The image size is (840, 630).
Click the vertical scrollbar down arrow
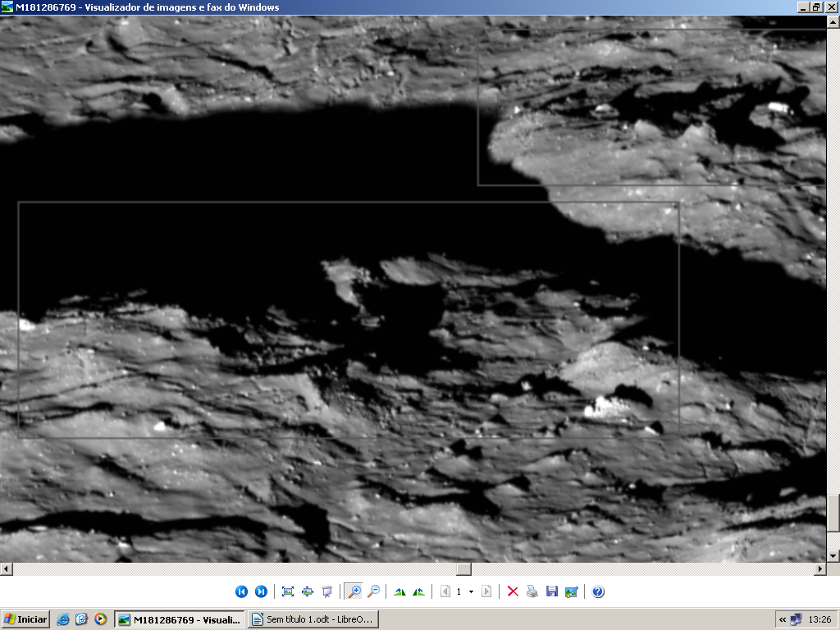833,555
